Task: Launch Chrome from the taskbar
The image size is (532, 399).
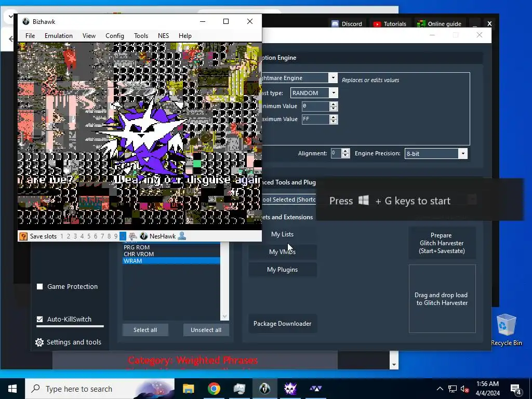Action: click(x=214, y=389)
